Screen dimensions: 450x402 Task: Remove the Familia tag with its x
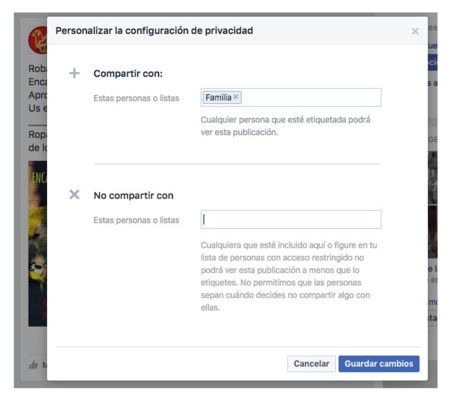point(236,97)
